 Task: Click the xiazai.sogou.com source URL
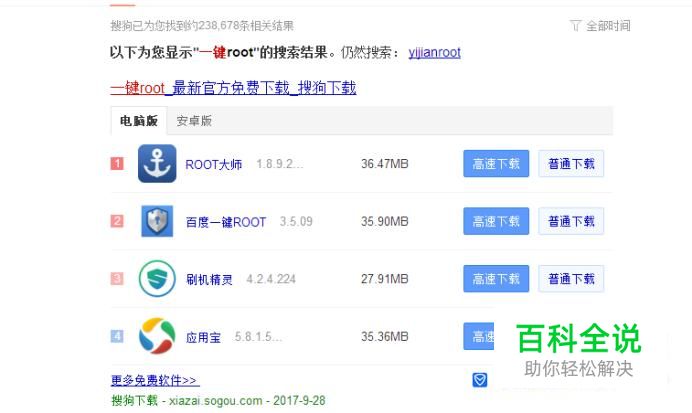pos(215,401)
